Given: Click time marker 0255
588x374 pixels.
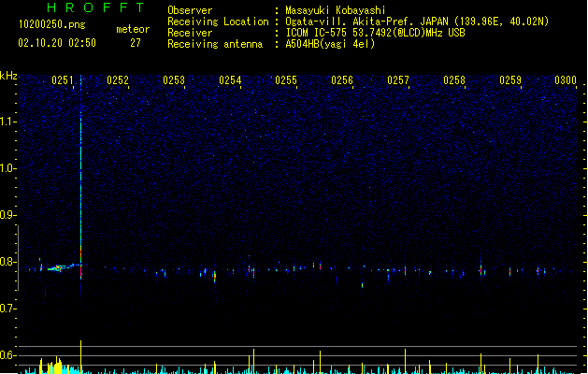Looking at the screenshot, I should coord(286,80).
